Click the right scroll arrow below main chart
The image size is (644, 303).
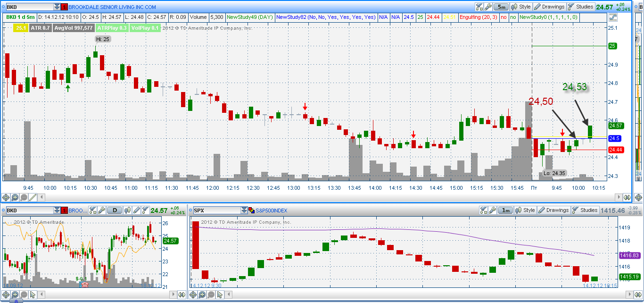click(x=619, y=197)
